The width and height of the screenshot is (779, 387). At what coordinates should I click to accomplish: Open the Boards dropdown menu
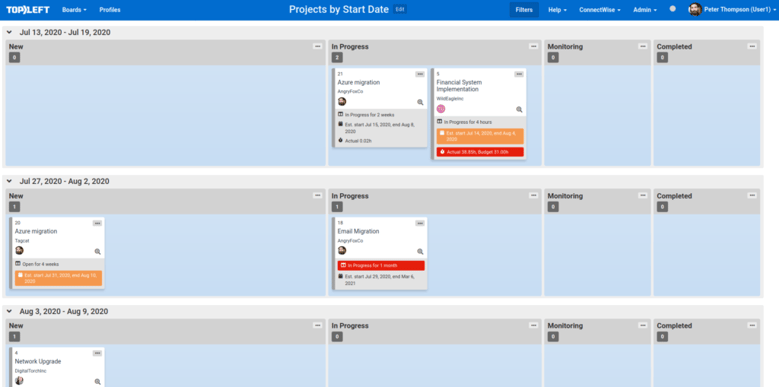tap(74, 10)
